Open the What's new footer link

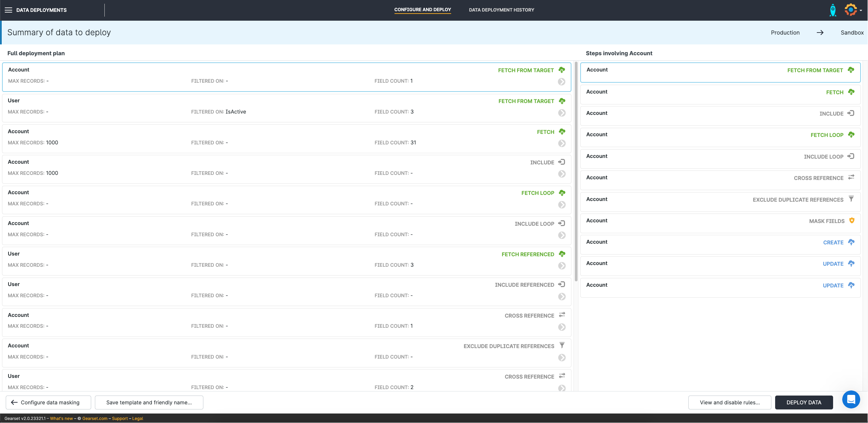coord(61,419)
